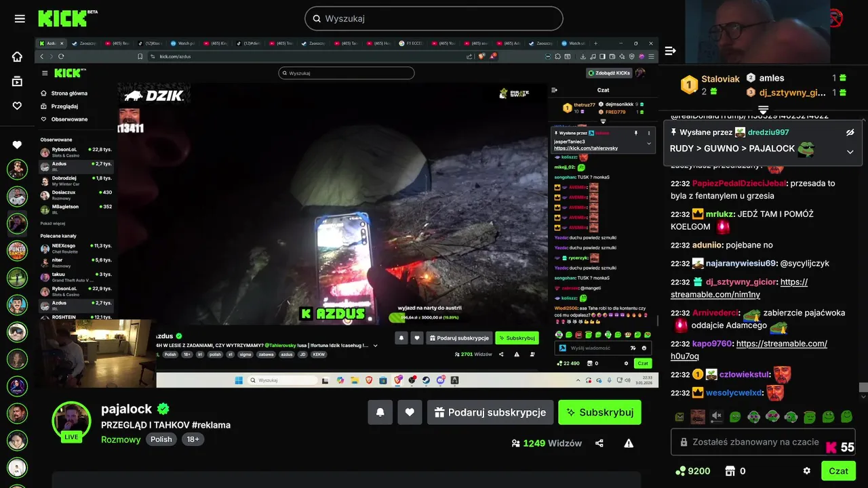Select the Polish language tag
The width and height of the screenshot is (868, 488).
point(161,439)
